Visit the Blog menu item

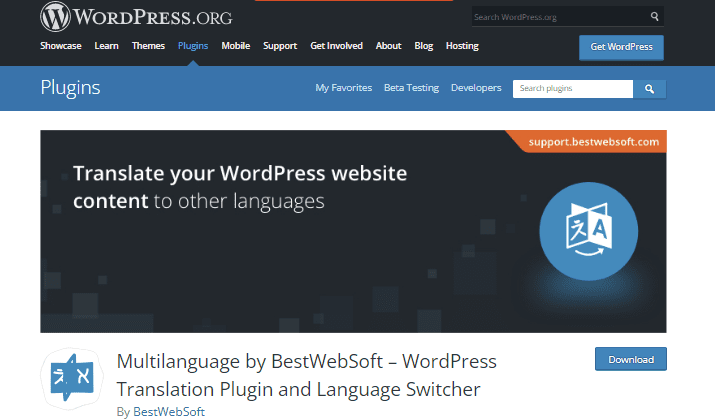424,46
